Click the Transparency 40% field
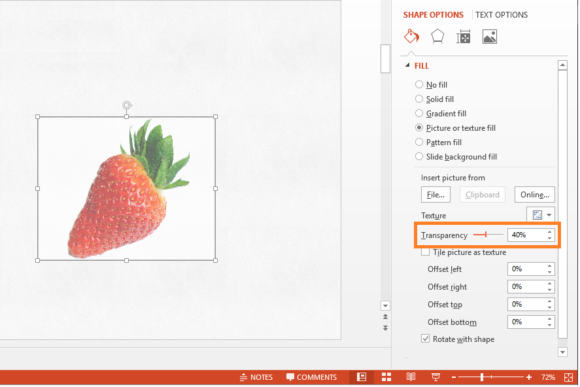Viewport: 580px width, 387px height. tap(526, 235)
